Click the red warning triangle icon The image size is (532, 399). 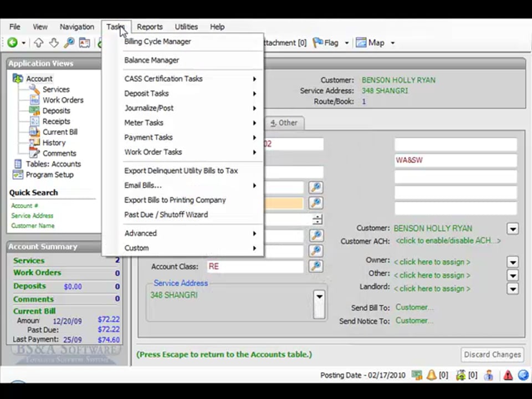508,375
